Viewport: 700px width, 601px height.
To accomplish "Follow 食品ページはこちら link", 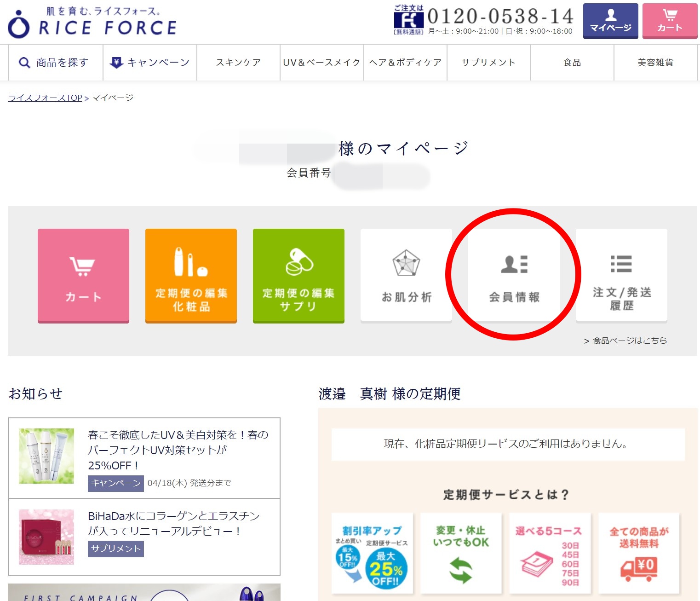I will coord(629,341).
